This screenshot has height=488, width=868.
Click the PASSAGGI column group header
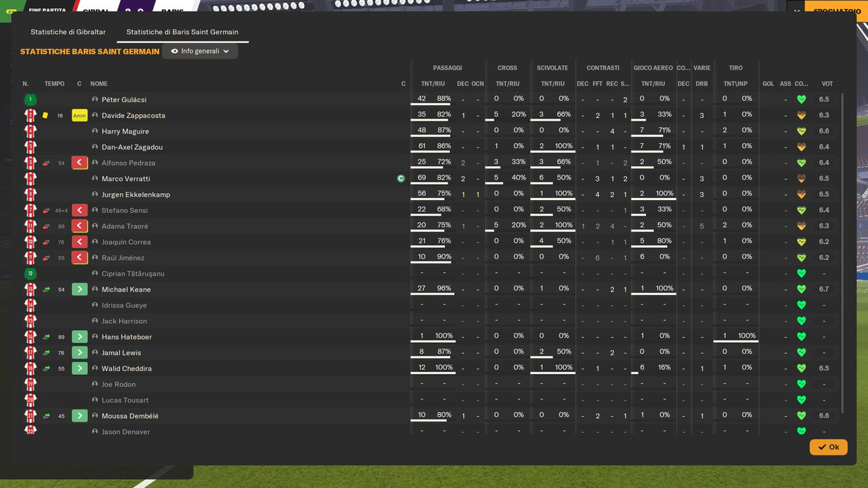point(448,68)
